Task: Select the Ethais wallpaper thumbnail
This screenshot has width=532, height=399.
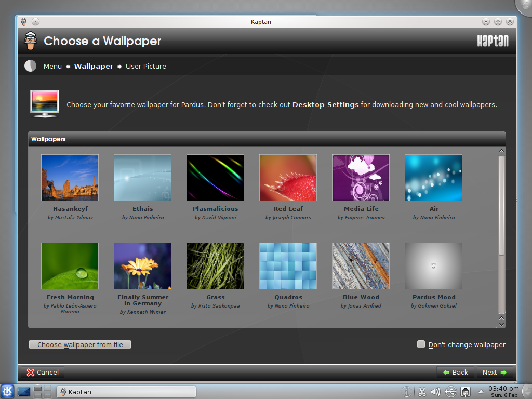Action: point(142,178)
